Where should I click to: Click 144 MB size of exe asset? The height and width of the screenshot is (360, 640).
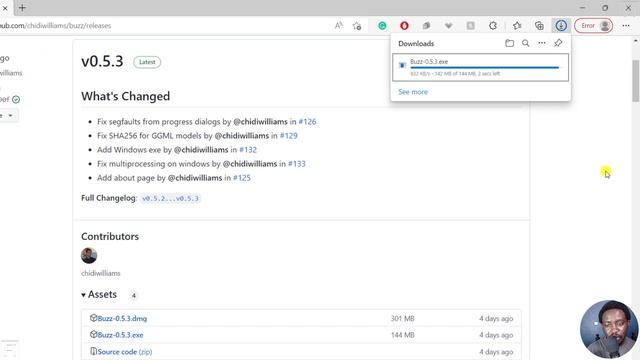[402, 335]
